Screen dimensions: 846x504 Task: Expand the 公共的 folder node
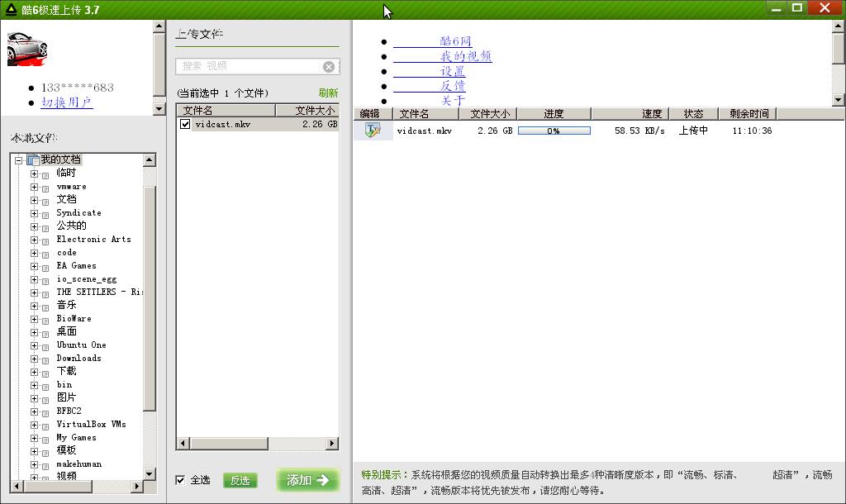pos(34,226)
